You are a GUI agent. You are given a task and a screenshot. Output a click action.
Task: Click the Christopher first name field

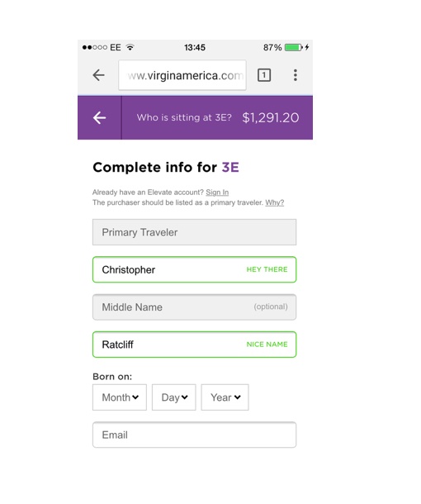click(194, 269)
